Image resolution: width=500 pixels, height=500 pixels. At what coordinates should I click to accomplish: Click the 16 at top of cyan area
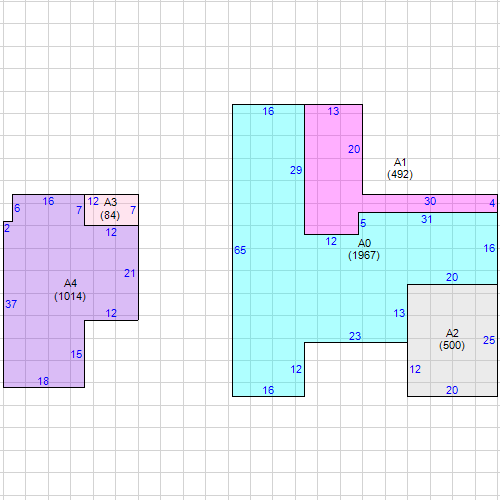268,111
